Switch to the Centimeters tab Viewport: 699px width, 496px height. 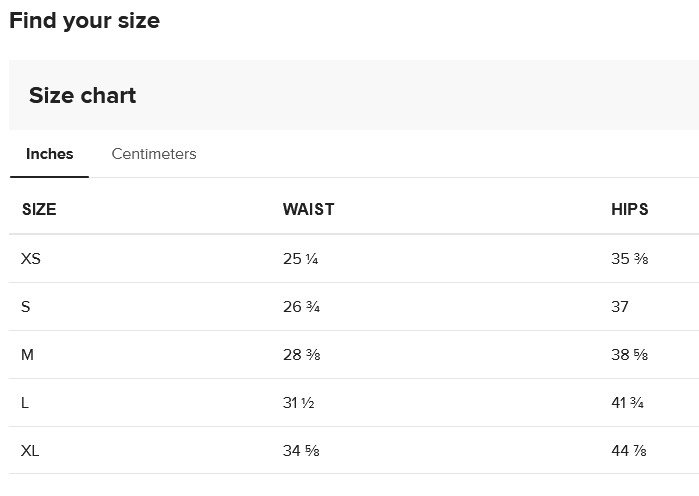point(154,154)
